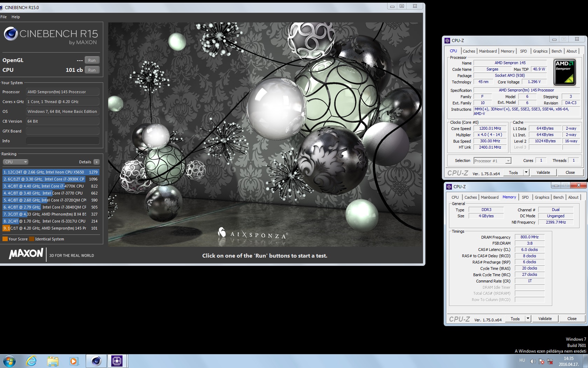Run the OpenGL benchmark

(x=92, y=60)
